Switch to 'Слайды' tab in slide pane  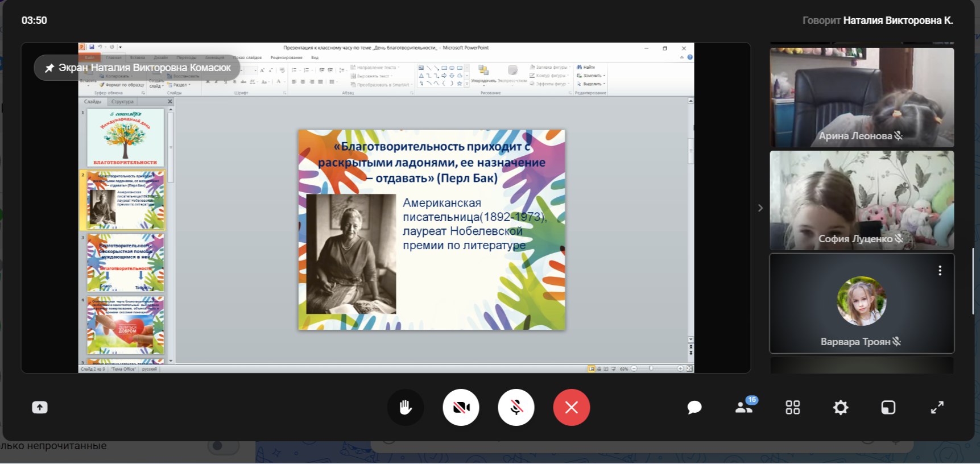(93, 102)
